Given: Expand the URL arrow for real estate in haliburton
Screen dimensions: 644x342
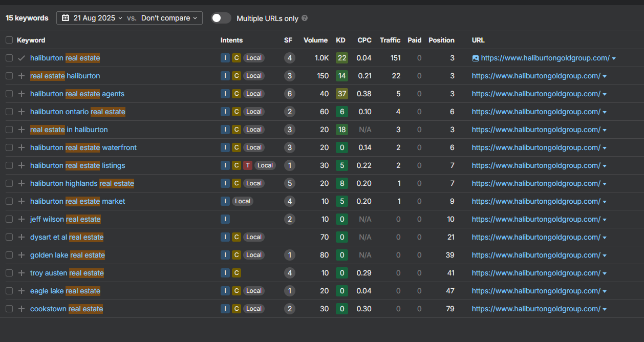Looking at the screenshot, I should [x=605, y=130].
